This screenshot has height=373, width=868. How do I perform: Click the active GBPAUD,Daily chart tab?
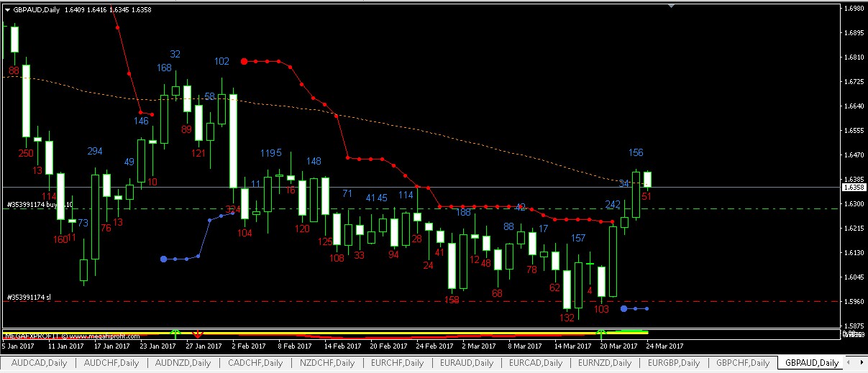813,363
